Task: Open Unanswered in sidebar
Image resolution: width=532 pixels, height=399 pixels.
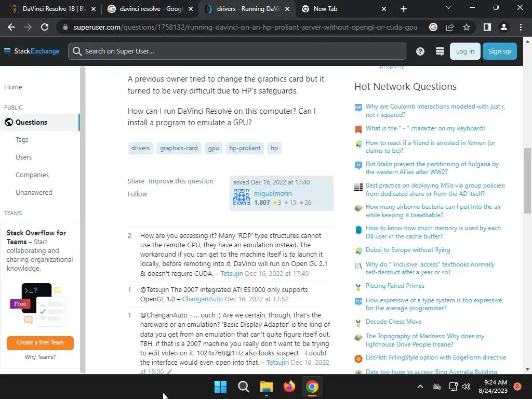Action: coord(34,192)
